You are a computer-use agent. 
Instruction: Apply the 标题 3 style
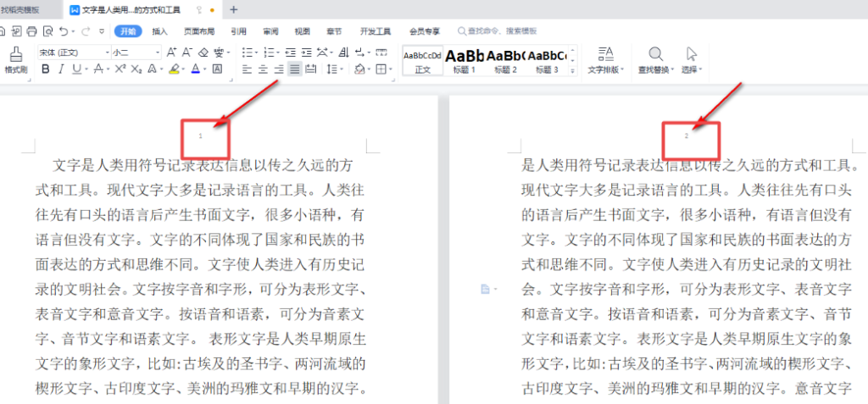click(547, 60)
